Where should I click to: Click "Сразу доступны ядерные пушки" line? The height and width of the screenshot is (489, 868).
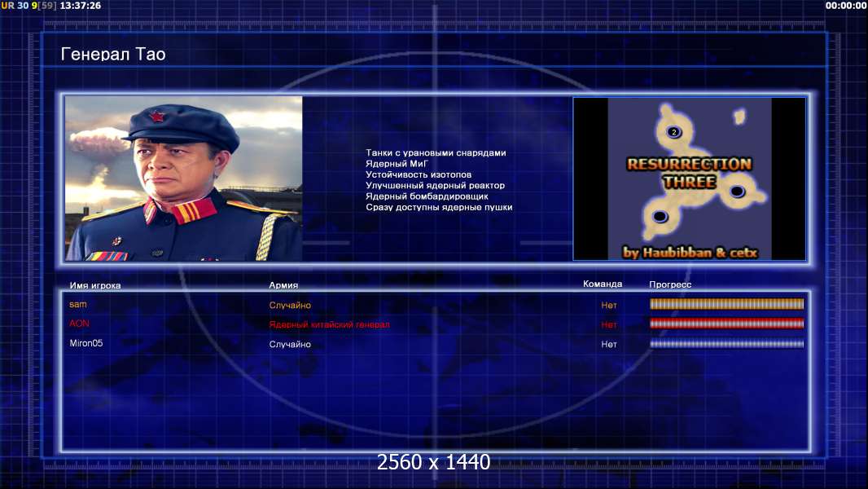(439, 207)
